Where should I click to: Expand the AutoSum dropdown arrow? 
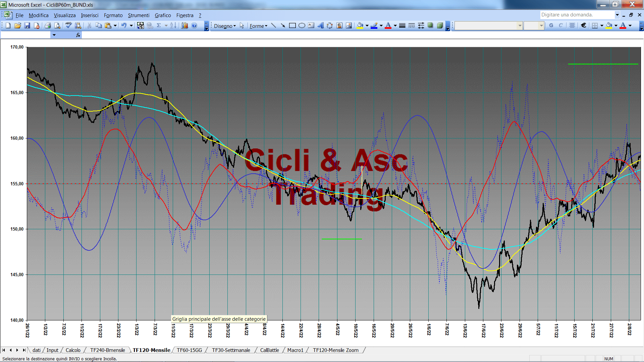(x=166, y=25)
